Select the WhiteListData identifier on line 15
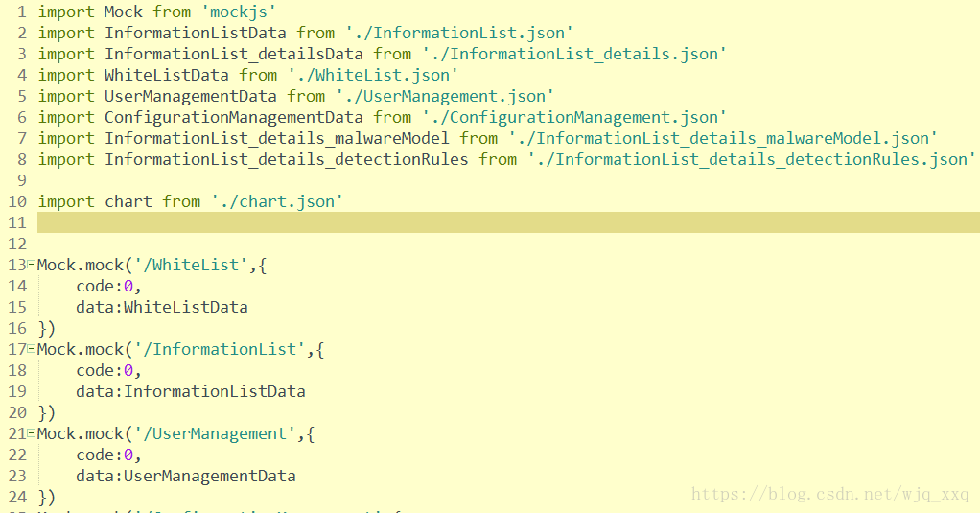The height and width of the screenshot is (513, 980). tap(186, 307)
